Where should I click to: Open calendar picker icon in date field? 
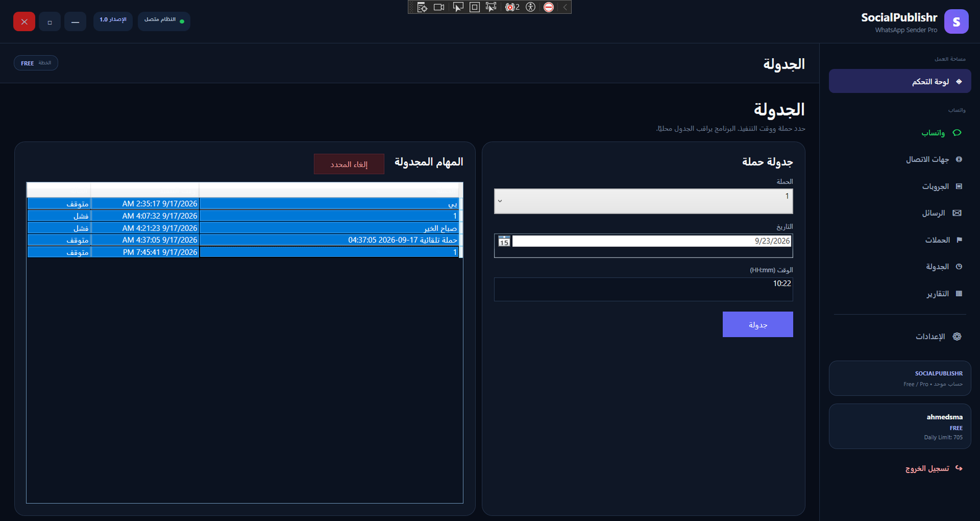[504, 241]
